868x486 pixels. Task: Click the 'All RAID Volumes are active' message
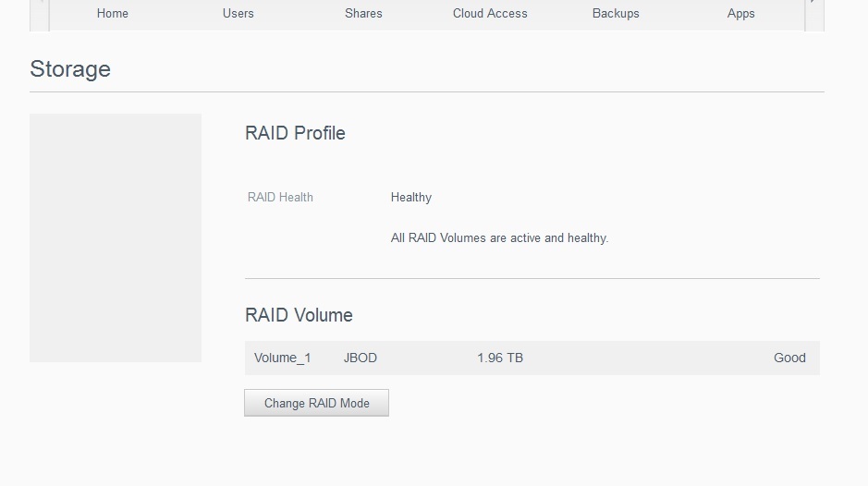pyautogui.click(x=499, y=237)
